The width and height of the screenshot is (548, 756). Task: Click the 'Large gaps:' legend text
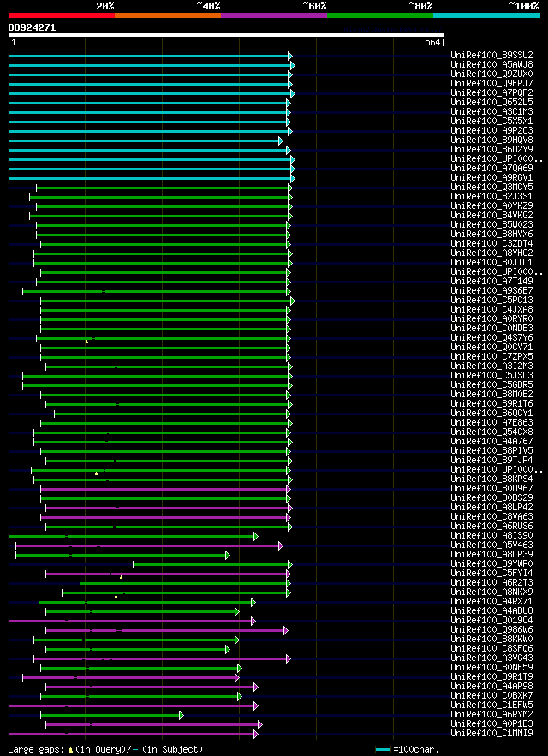click(x=37, y=750)
